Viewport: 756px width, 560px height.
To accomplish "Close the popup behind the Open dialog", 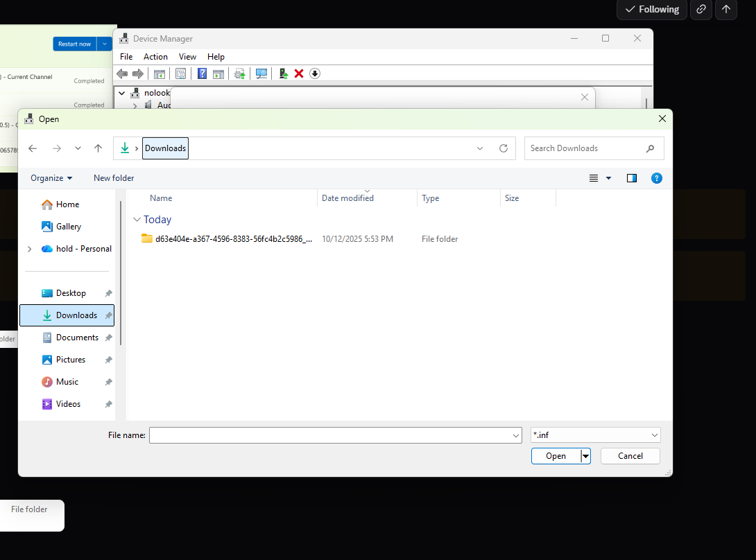I will click(585, 97).
